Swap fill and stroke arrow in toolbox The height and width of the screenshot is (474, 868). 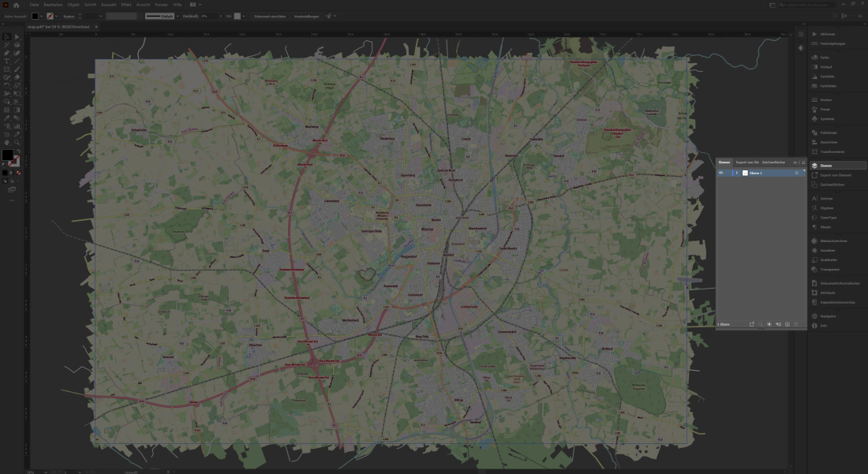point(19,151)
